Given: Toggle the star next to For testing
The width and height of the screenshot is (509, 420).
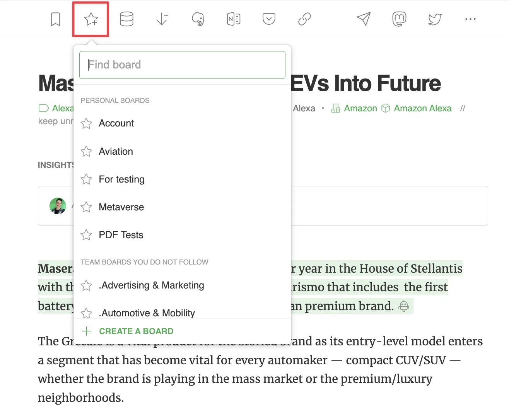Looking at the screenshot, I should point(86,179).
